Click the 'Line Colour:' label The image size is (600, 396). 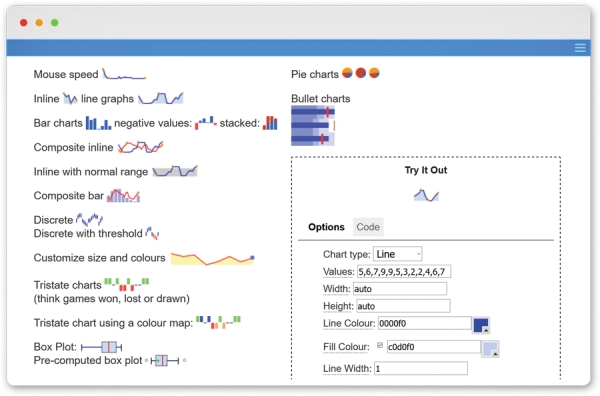tap(349, 323)
